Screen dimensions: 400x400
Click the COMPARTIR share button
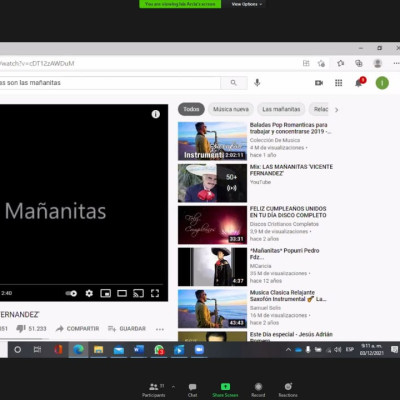[x=77, y=329]
